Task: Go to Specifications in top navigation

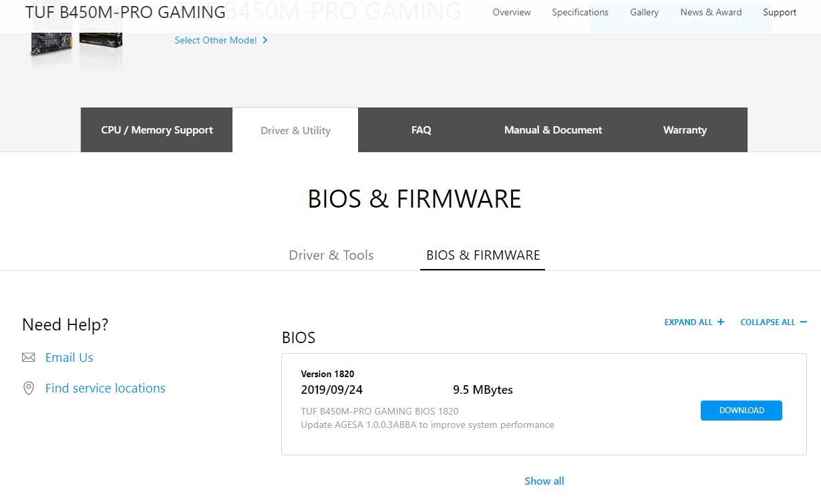Action: point(580,12)
